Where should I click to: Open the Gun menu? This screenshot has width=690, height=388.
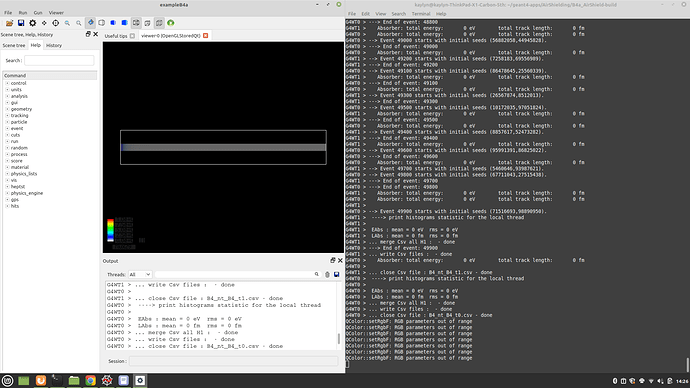click(x=38, y=13)
